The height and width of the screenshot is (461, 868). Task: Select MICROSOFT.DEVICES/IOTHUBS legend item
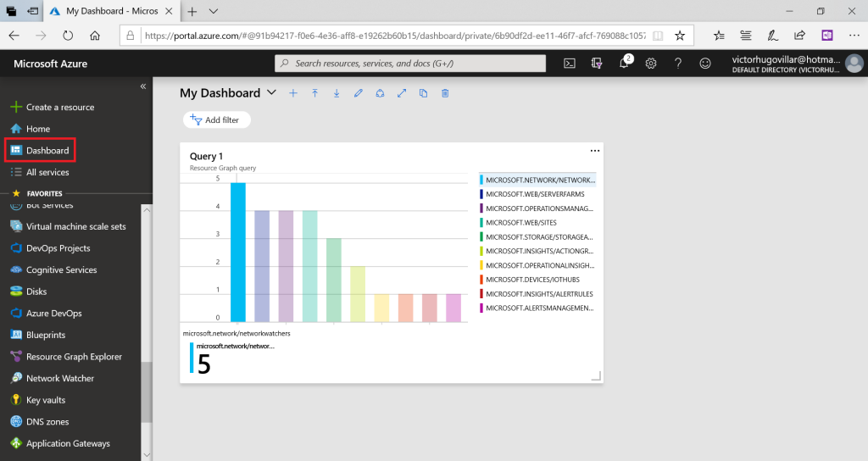coord(530,280)
